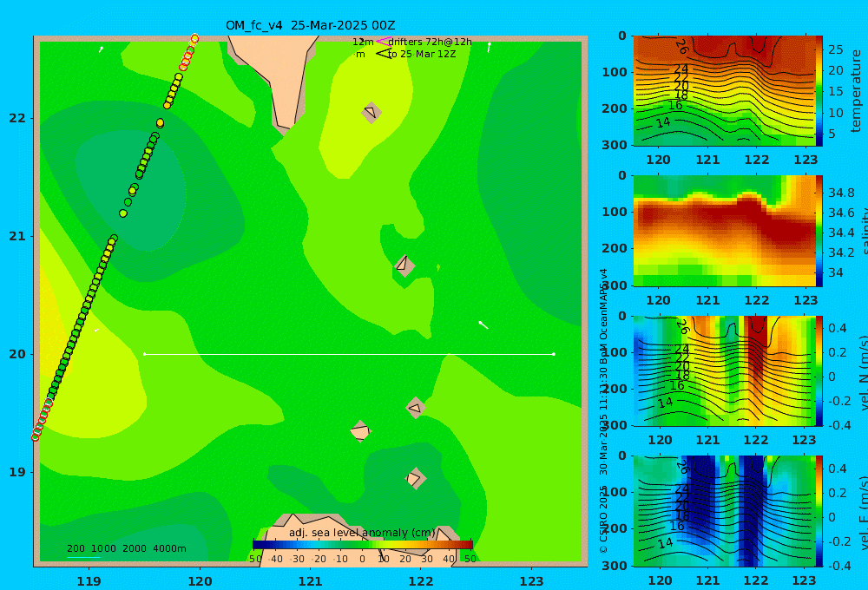Click latitude label "20" on the main map
The width and height of the screenshot is (868, 590).
[x=17, y=354]
